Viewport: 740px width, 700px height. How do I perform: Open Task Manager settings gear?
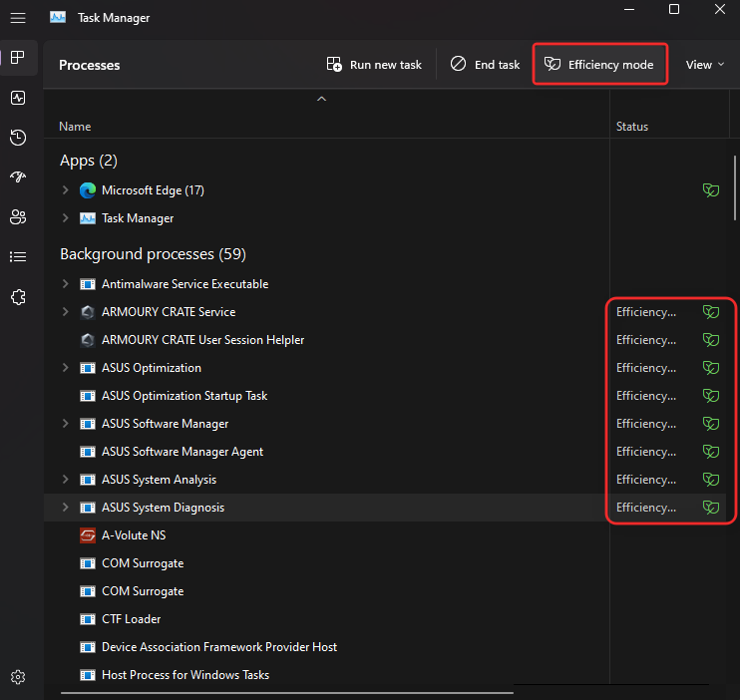[x=17, y=677]
